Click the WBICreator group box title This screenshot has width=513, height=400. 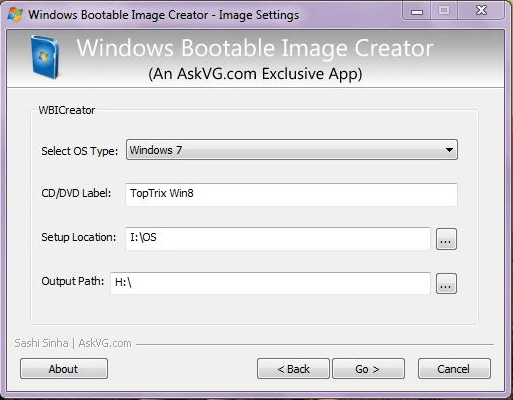point(67,110)
